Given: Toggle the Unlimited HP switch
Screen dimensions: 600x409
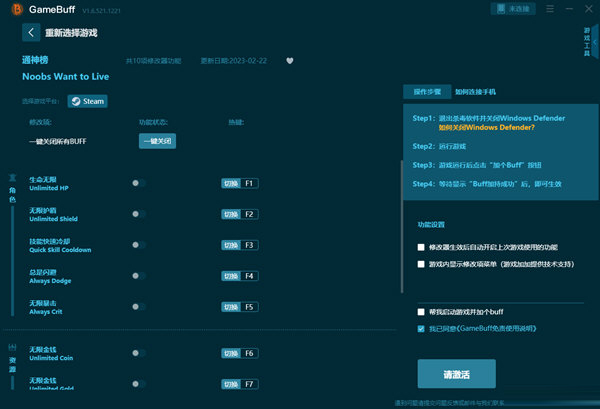Looking at the screenshot, I should pos(138,183).
